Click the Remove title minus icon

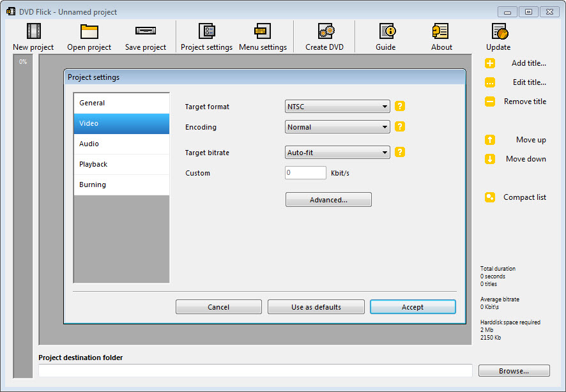[490, 102]
